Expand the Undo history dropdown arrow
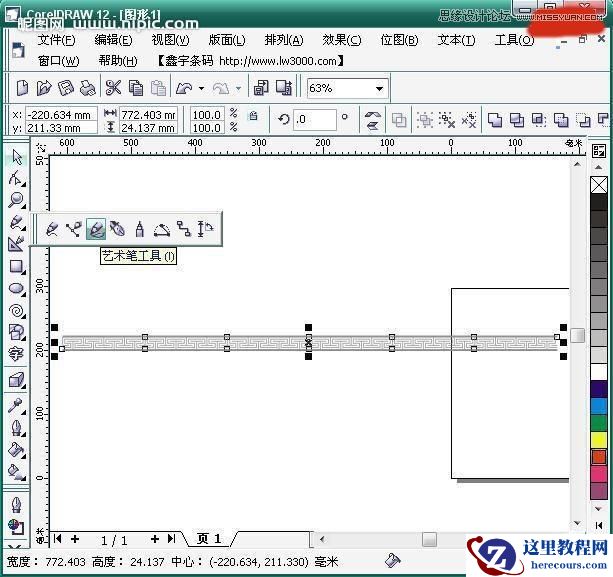Viewport: 613px width, 577px height. pos(201,88)
